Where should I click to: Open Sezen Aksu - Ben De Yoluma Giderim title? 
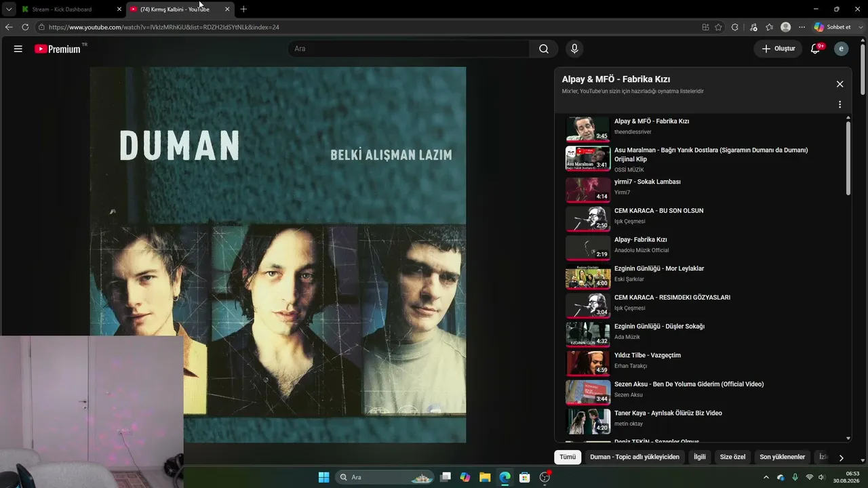[x=689, y=384]
